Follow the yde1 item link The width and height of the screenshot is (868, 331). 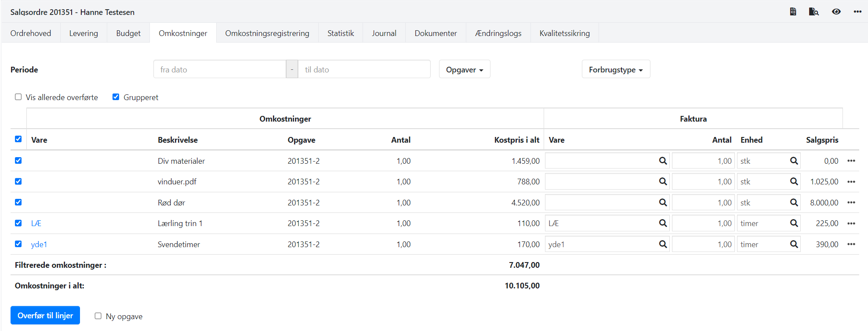tap(39, 245)
